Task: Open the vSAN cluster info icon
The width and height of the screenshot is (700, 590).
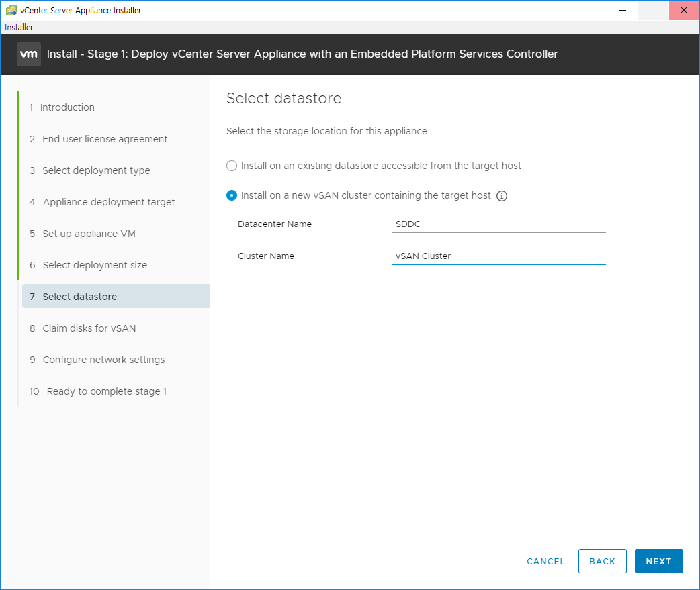Action: [x=502, y=196]
